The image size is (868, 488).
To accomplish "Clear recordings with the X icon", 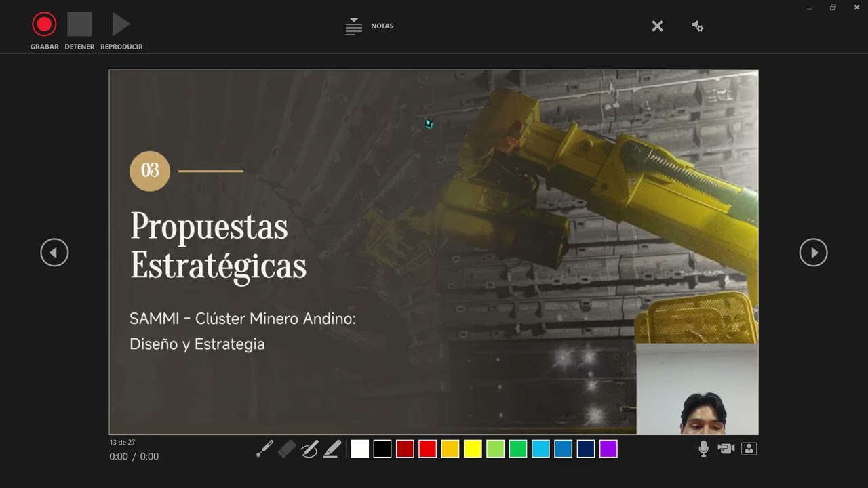I will [657, 26].
